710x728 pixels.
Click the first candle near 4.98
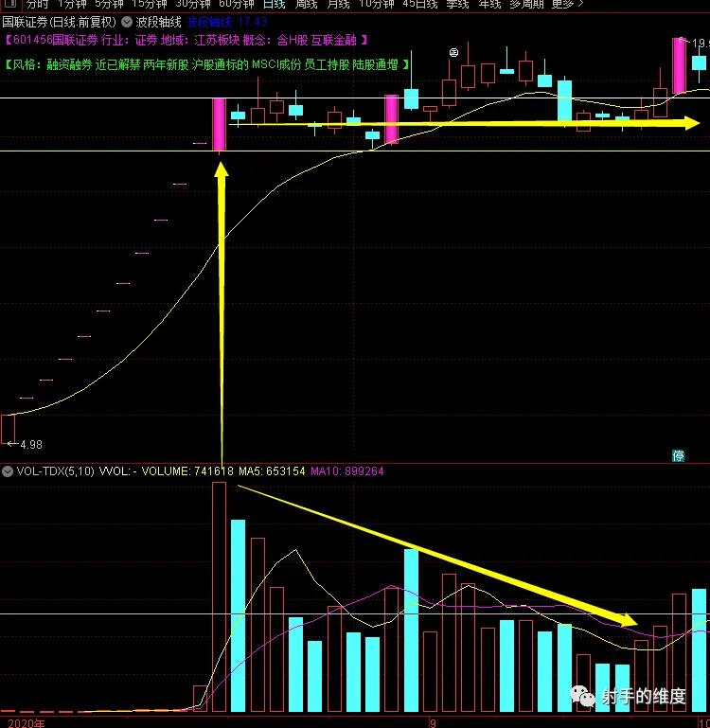coord(8,429)
